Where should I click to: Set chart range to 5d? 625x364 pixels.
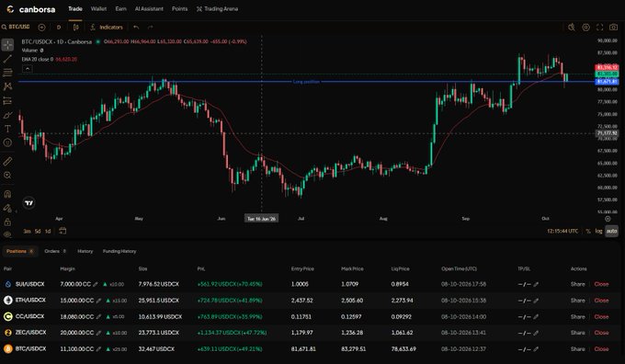(x=38, y=232)
